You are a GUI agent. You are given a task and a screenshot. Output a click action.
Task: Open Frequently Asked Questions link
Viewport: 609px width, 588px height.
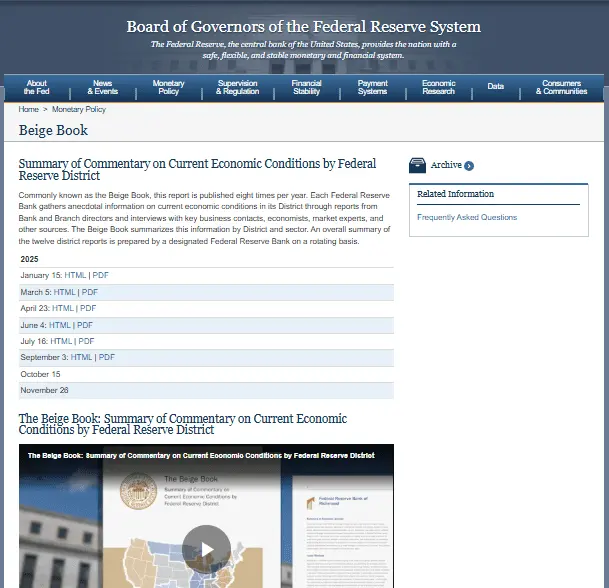tap(467, 217)
